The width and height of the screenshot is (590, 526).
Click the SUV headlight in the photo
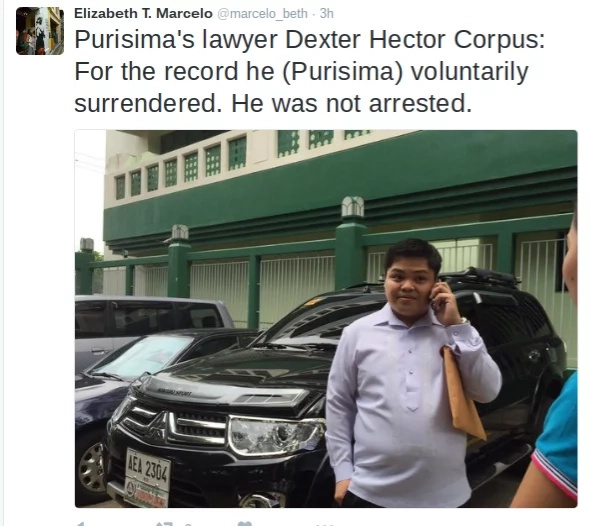277,435
